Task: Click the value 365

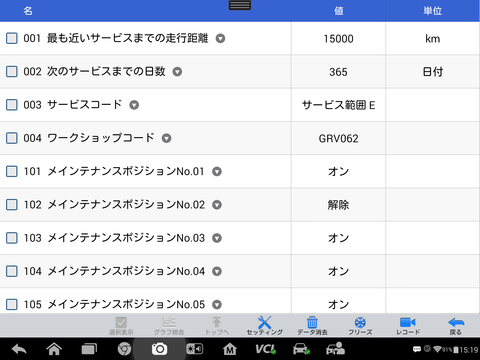Action: point(338,72)
